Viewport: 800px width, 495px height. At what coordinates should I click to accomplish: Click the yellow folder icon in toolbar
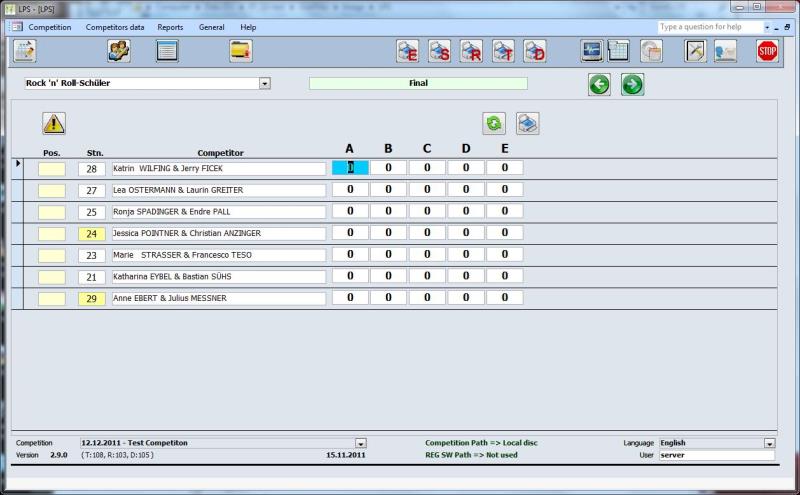coord(240,51)
